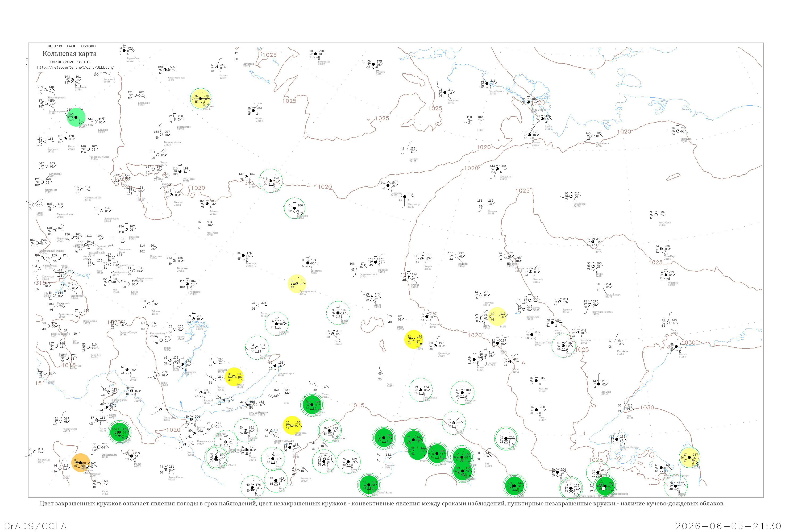Click the dashed green circle at Казачинск

coord(257,348)
